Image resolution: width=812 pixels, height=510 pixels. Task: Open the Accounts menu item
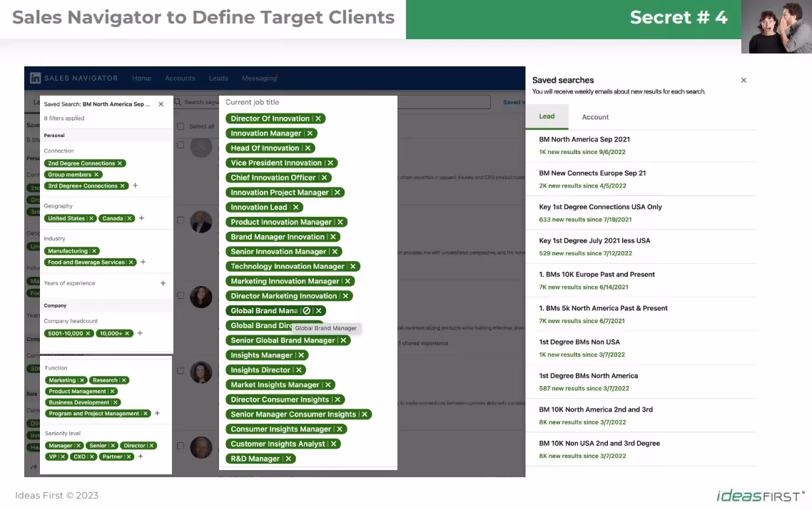pos(181,78)
